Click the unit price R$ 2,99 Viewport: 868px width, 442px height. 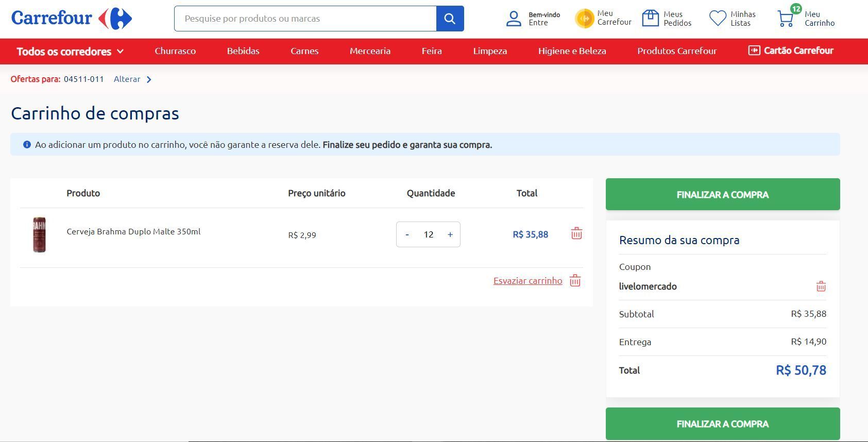302,235
